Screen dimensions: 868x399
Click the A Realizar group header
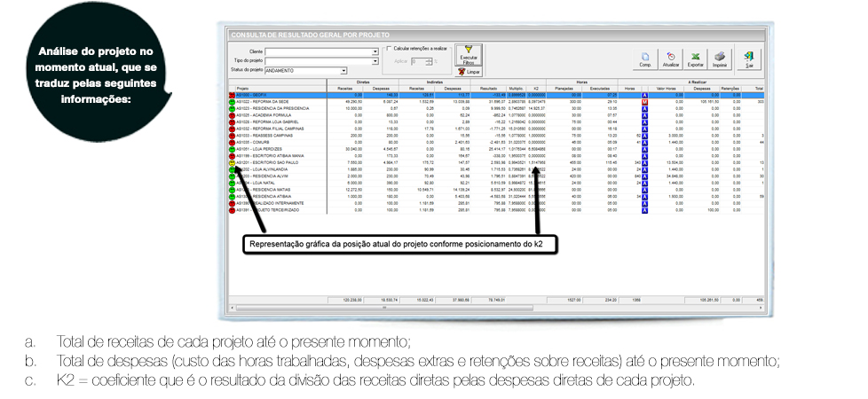pyautogui.click(x=692, y=82)
